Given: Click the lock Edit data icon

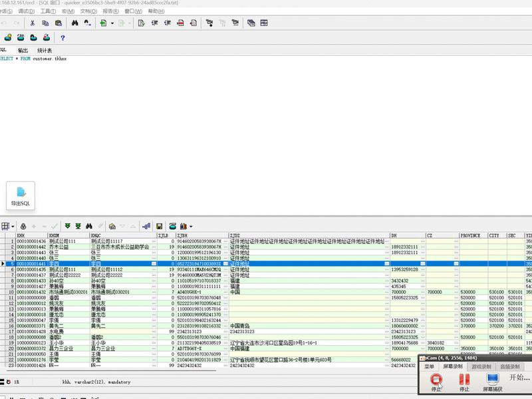Looking at the screenshot, I should (23, 226).
